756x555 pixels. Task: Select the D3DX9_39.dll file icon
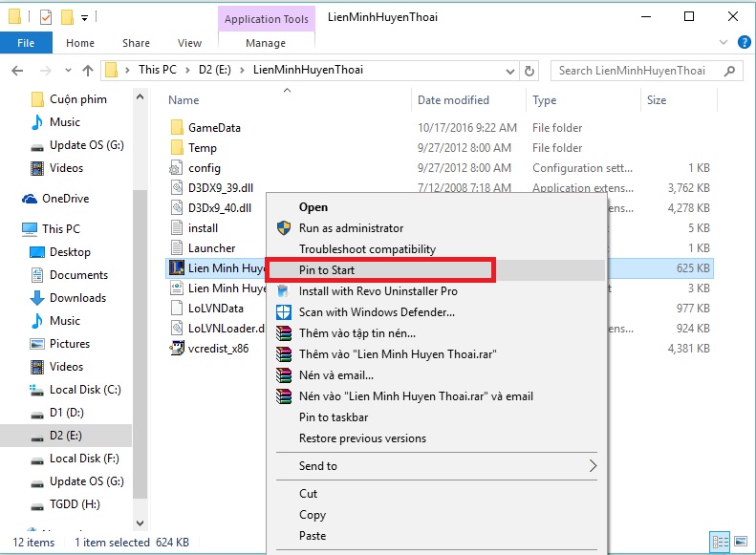[x=177, y=188]
